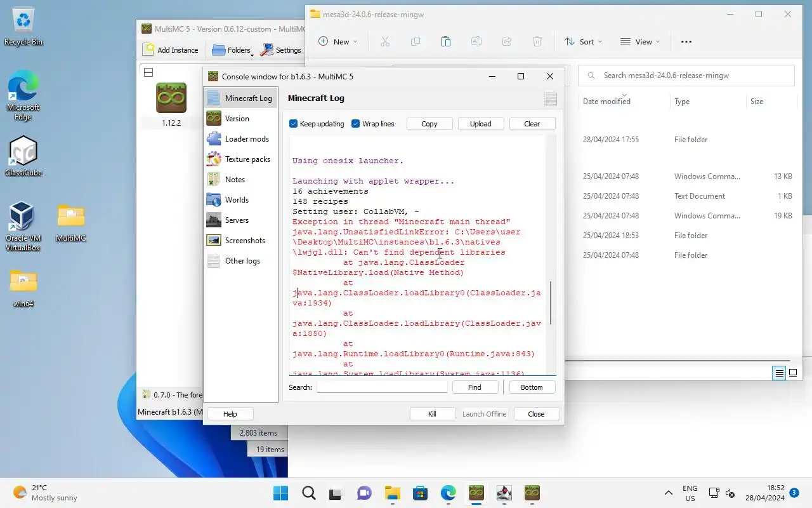Switch Explorer to large icons view
Image resolution: width=812 pixels, height=508 pixels.
pos(793,373)
